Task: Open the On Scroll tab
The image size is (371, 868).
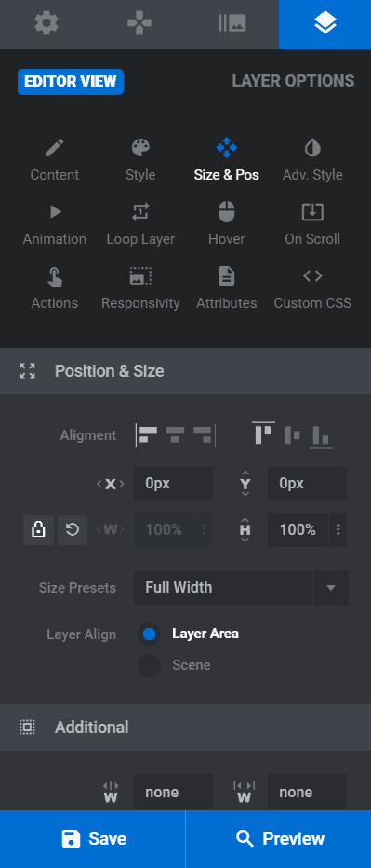Action: (x=313, y=224)
